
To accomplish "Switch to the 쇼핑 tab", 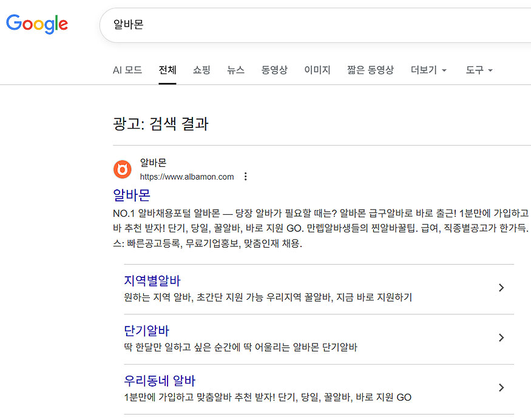I will (201, 70).
